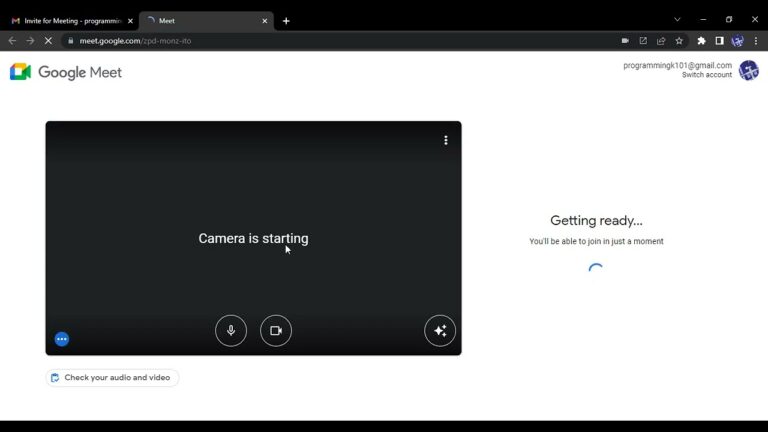Open more options in video preview
The image size is (768, 432).
[x=446, y=141]
